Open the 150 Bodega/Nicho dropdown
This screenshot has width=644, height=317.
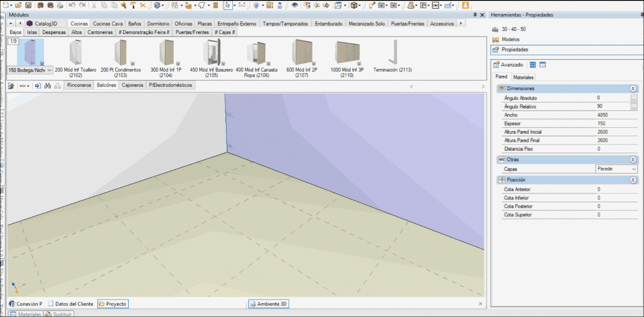point(49,70)
